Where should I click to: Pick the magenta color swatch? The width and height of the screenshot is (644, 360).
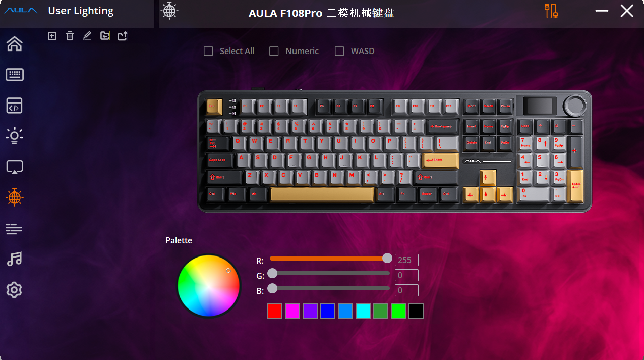(x=292, y=311)
